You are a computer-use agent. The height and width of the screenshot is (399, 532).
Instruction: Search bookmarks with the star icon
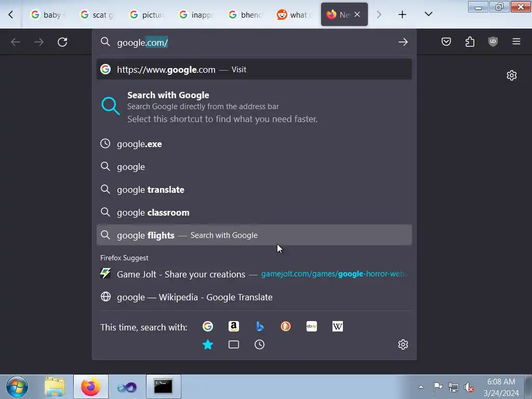[x=208, y=345]
